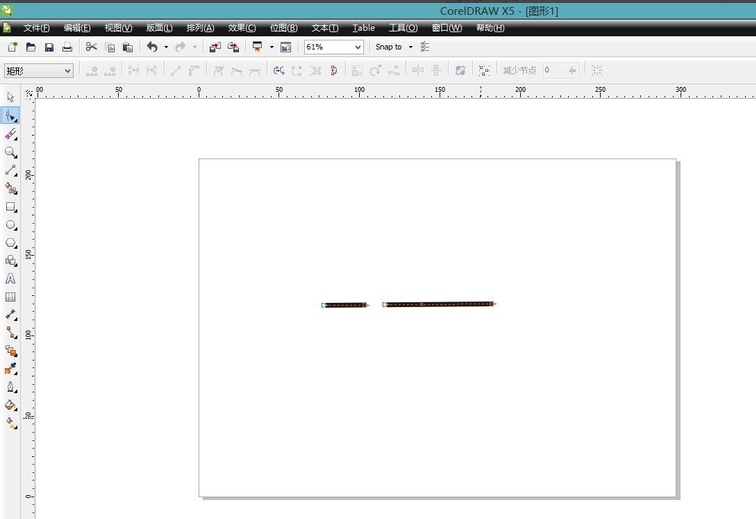Select the Rectangle tool
The width and height of the screenshot is (756, 519).
[11, 207]
